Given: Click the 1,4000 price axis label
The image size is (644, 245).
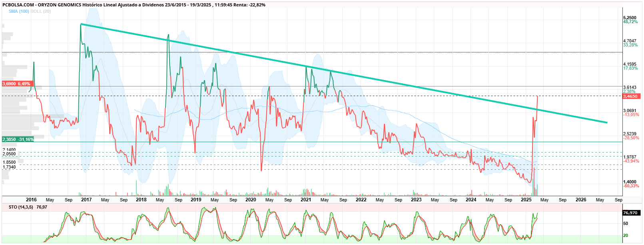Looking at the screenshot, I should (630, 182).
